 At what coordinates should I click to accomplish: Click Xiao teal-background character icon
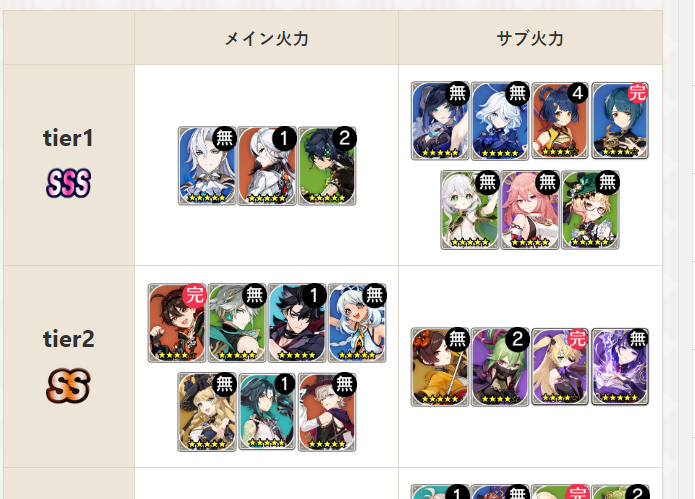tap(267, 412)
